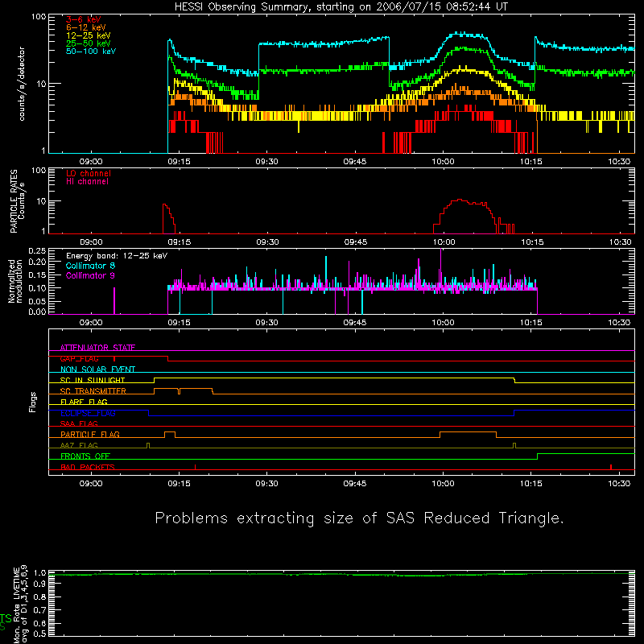Viewport: 644px width, 644px height.
Task: Click the 09:45 tick under the modulation plot
Action: coord(355,323)
